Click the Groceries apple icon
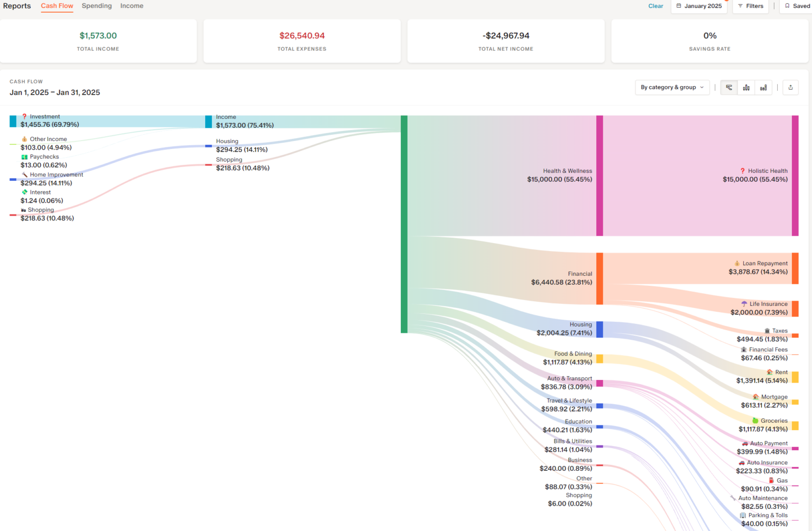Viewport: 812px width, 531px height. pos(755,421)
